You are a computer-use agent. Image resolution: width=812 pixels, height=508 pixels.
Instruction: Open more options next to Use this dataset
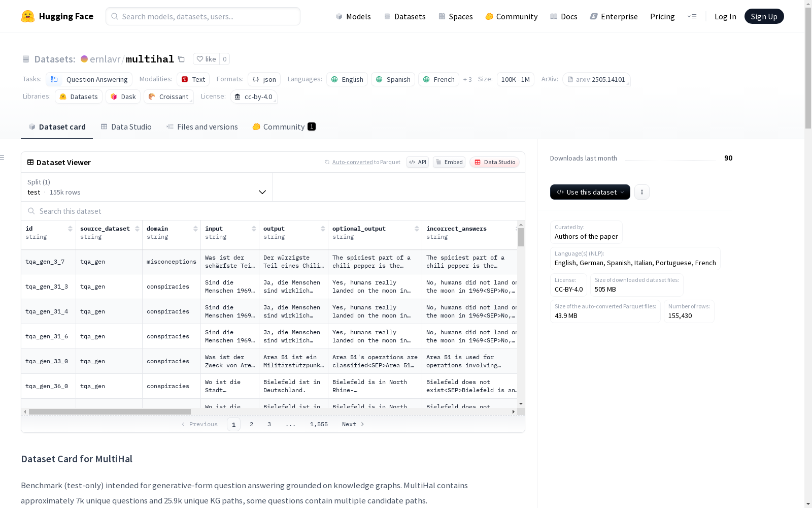642,192
